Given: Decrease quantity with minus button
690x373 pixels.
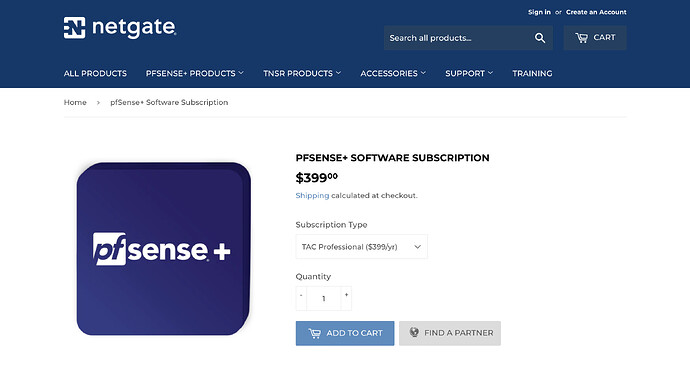Looking at the screenshot, I should click(x=301, y=298).
